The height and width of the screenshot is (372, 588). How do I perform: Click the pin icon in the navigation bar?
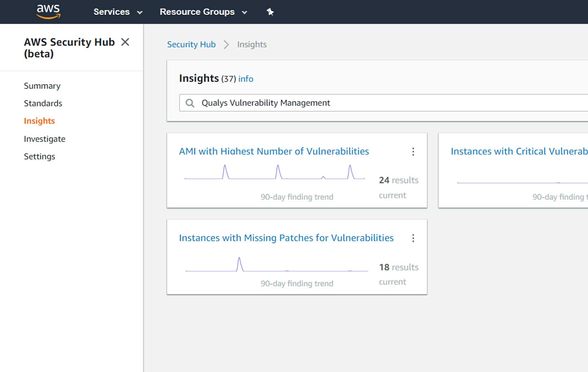[270, 12]
